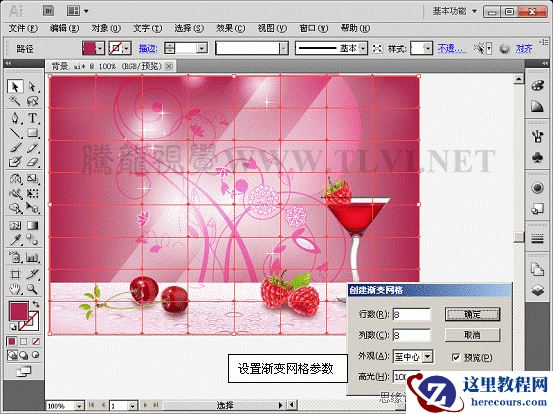Open the brush definition dropdown
Image resolution: width=553 pixels, height=414 pixels.
(284, 48)
